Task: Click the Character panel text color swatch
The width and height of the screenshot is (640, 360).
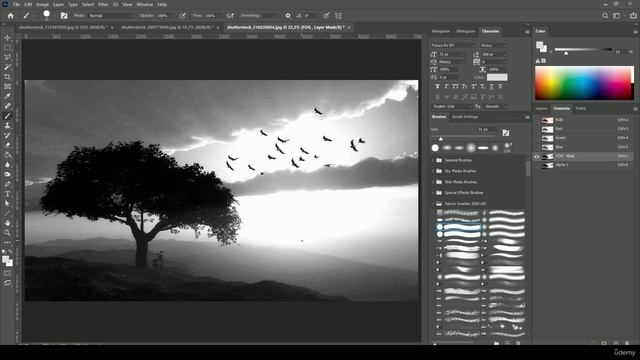Action: tap(497, 77)
